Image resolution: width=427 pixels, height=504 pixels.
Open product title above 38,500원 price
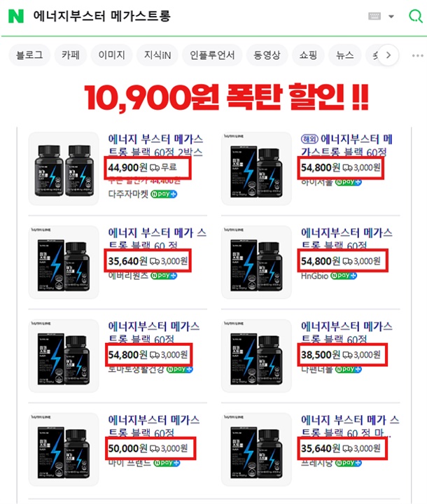[346, 332]
